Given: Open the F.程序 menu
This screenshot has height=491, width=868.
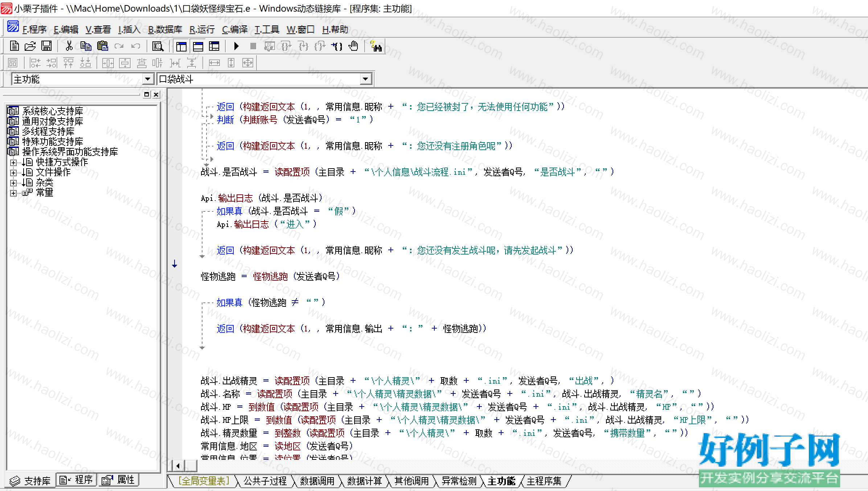Looking at the screenshot, I should 34,29.
